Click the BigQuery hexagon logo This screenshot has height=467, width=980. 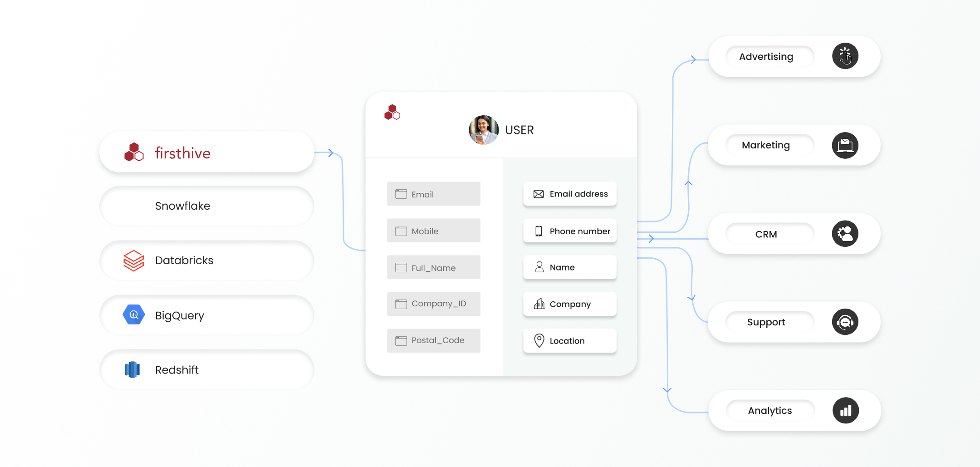133,315
